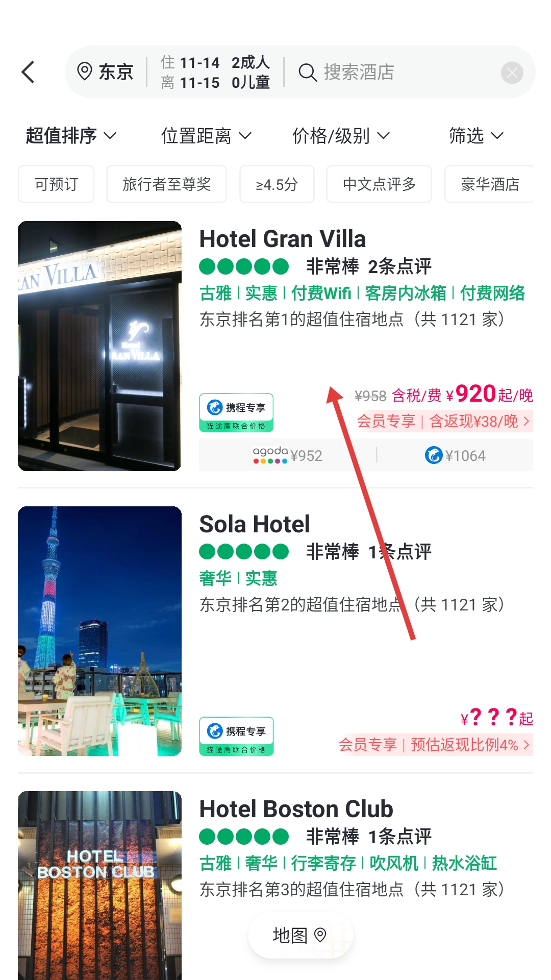The height and width of the screenshot is (980, 551).
Task: Tap the location pin next to 东京
Action: click(x=84, y=72)
